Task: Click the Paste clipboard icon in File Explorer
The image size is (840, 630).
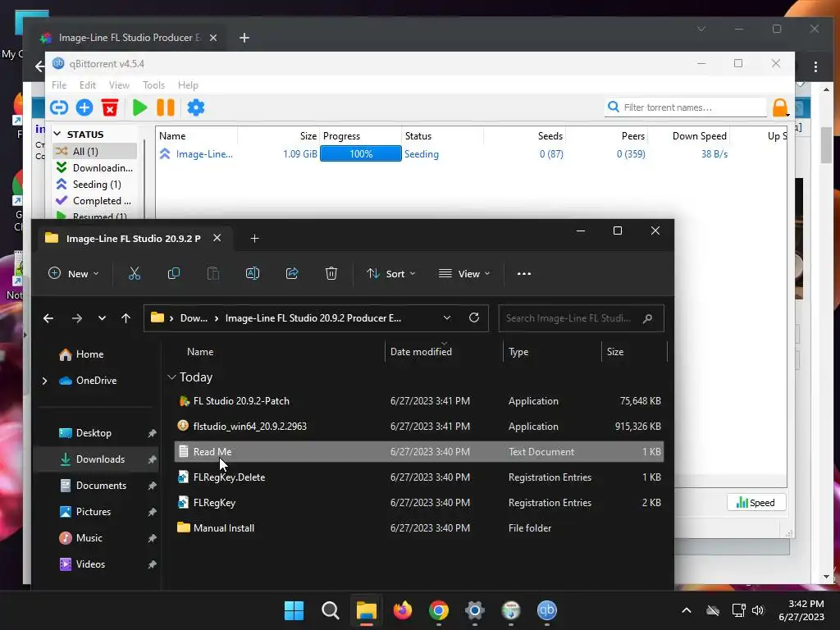Action: [x=213, y=274]
